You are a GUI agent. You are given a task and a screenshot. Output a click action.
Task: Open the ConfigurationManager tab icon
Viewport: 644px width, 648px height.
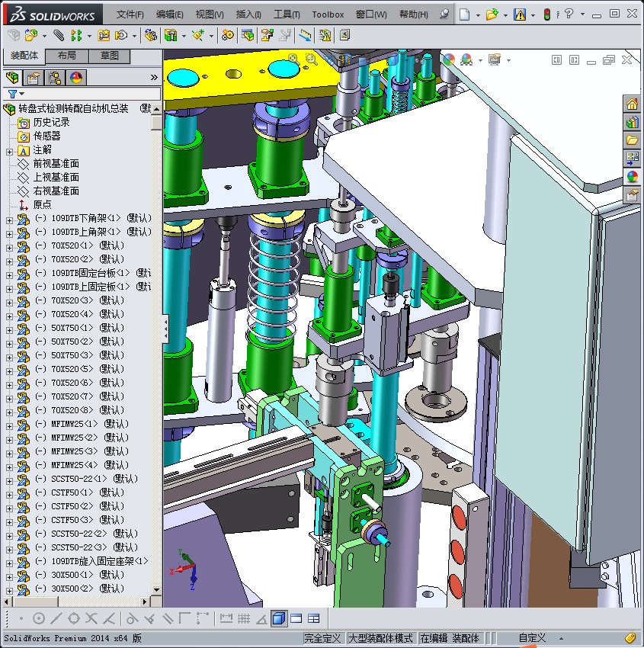(x=55, y=78)
